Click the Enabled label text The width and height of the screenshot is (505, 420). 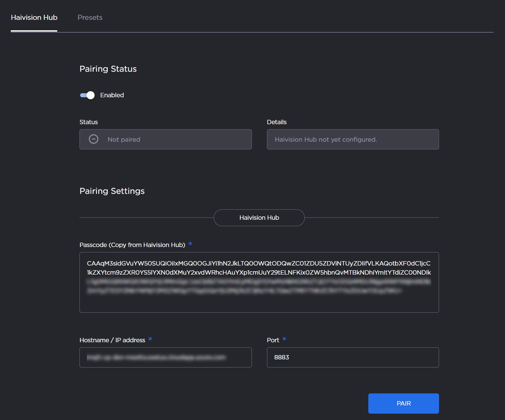click(x=112, y=95)
